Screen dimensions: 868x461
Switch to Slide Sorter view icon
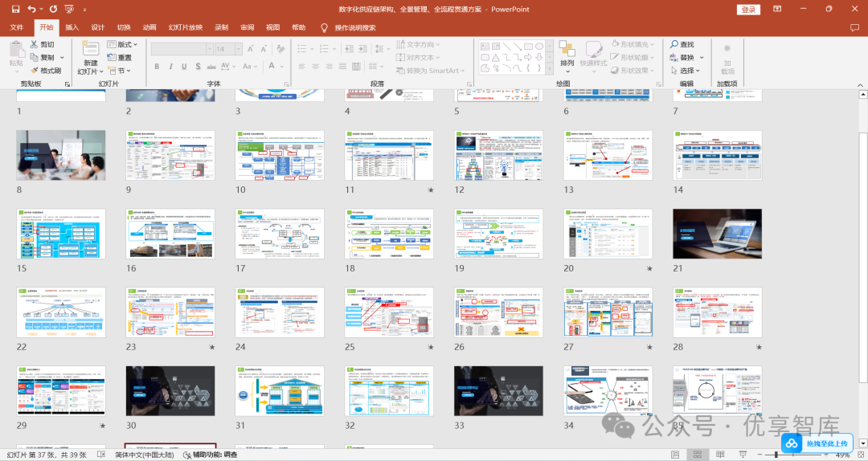tap(698, 455)
